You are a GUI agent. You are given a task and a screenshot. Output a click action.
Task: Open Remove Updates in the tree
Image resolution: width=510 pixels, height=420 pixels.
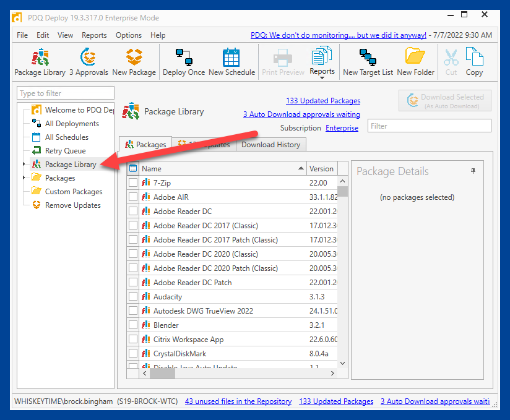[66, 205]
